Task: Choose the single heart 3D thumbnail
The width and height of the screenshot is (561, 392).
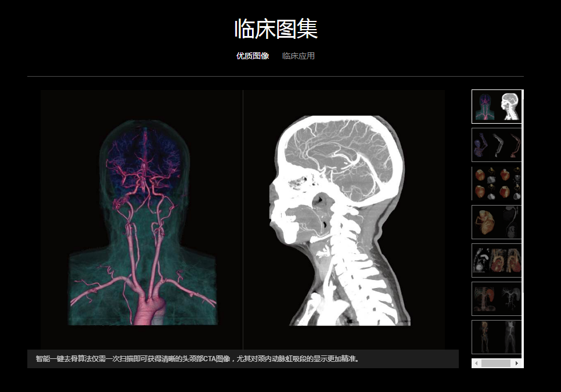Action: click(x=497, y=222)
